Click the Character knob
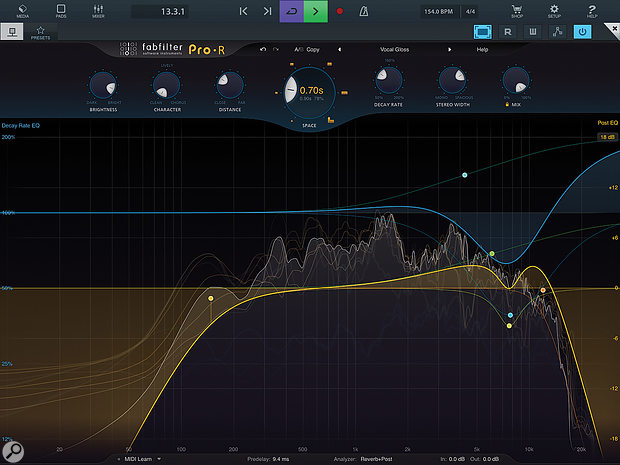 coord(166,85)
